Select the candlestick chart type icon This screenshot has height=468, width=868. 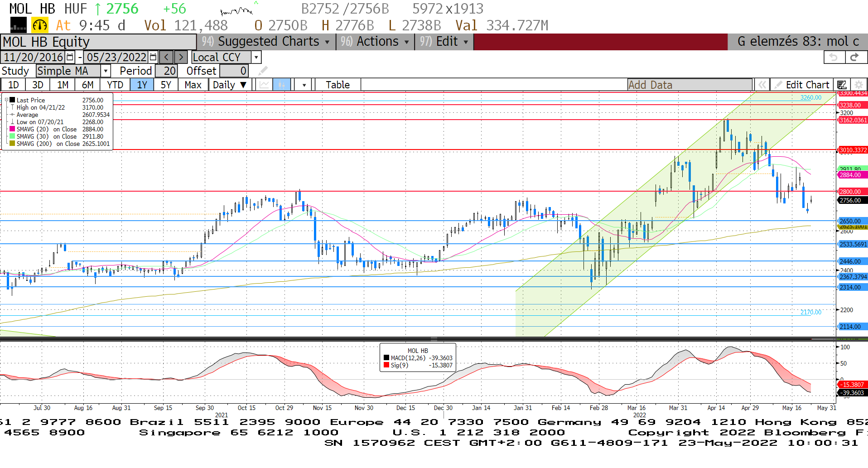(x=281, y=85)
